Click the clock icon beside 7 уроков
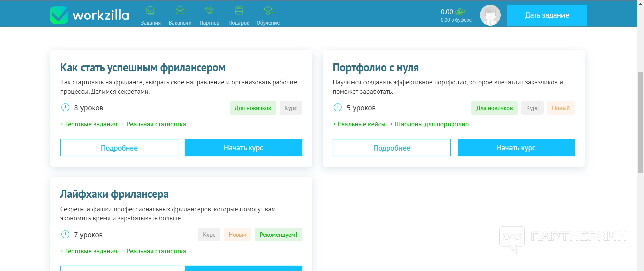 click(65, 234)
